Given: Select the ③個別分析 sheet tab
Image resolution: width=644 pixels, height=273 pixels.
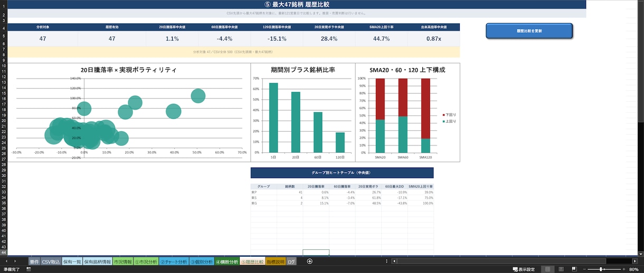Looking at the screenshot, I should 201,261.
